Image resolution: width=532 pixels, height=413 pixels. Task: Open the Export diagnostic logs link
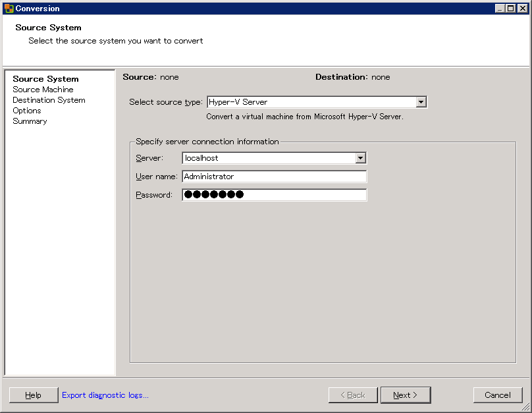[x=105, y=395]
